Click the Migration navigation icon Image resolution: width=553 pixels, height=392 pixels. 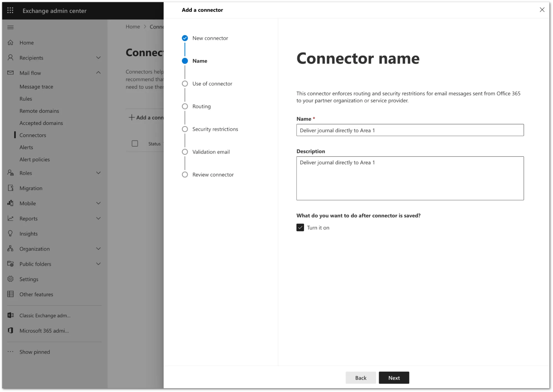click(11, 188)
